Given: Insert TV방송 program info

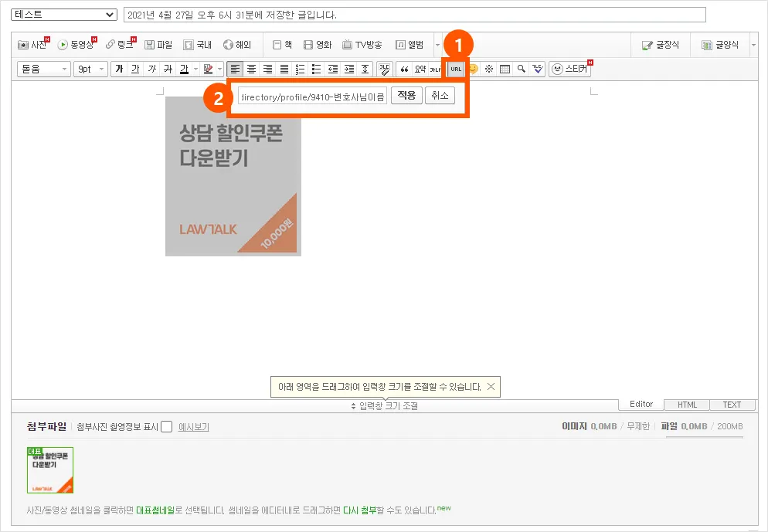Looking at the screenshot, I should (x=362, y=45).
